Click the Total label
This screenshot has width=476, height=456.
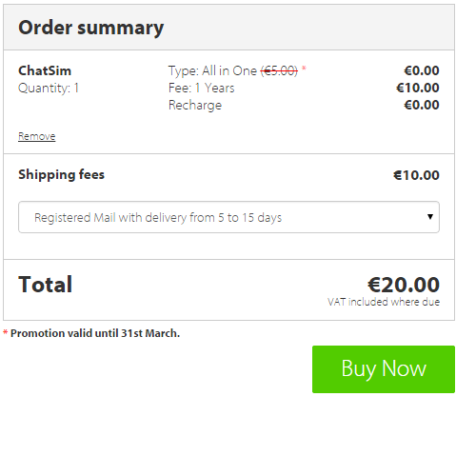click(46, 285)
